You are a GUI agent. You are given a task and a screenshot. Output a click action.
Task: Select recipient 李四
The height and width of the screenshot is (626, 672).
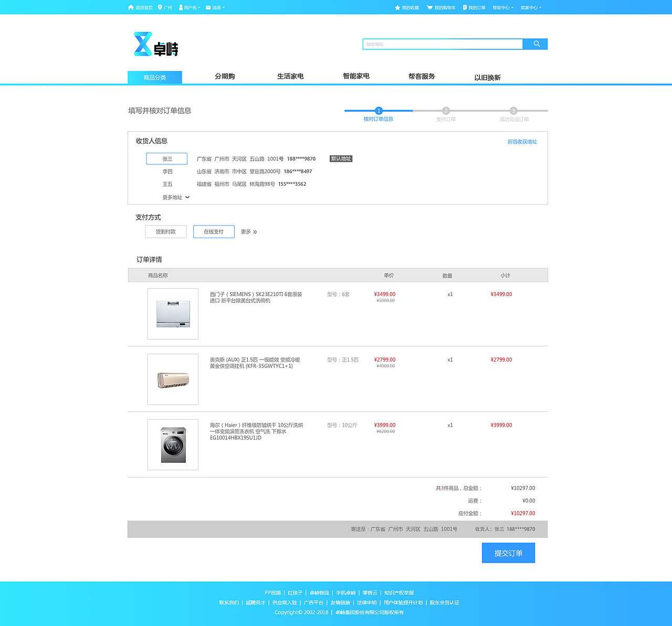click(x=167, y=172)
